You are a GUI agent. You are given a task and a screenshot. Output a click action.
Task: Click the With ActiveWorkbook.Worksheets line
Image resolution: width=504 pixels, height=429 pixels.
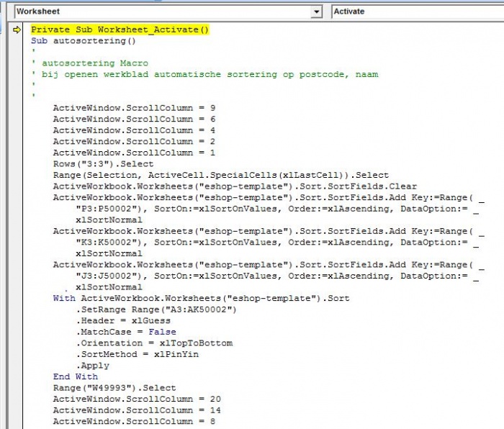pos(201,298)
